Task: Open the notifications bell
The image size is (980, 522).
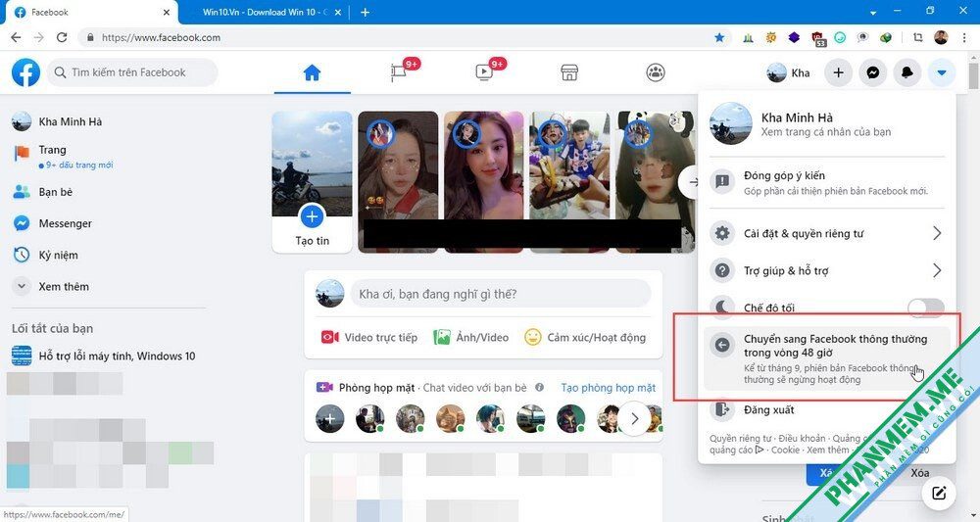Action: click(x=907, y=73)
